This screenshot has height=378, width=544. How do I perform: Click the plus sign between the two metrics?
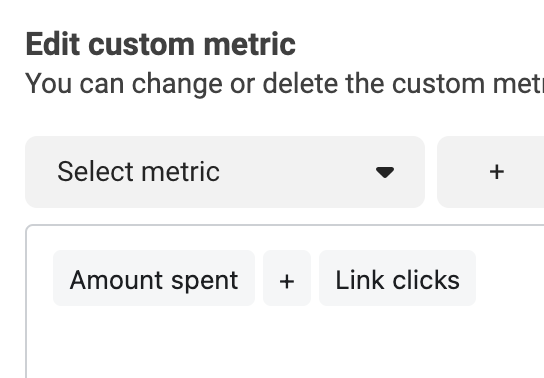coord(287,281)
